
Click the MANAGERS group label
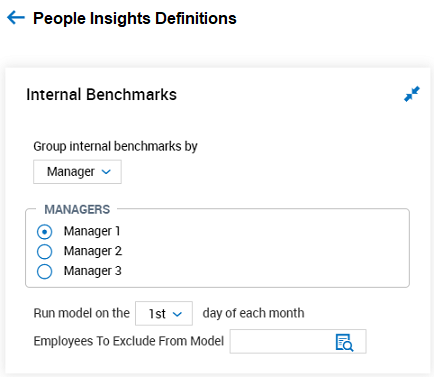tap(77, 209)
